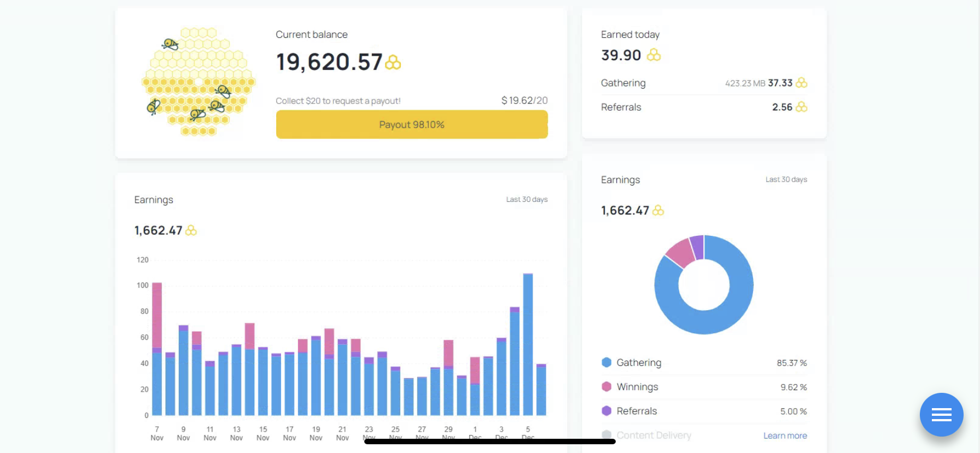The height and width of the screenshot is (453, 980).
Task: Click honeycomb icon beside bar chart total 1,662.47
Action: pyautogui.click(x=191, y=230)
